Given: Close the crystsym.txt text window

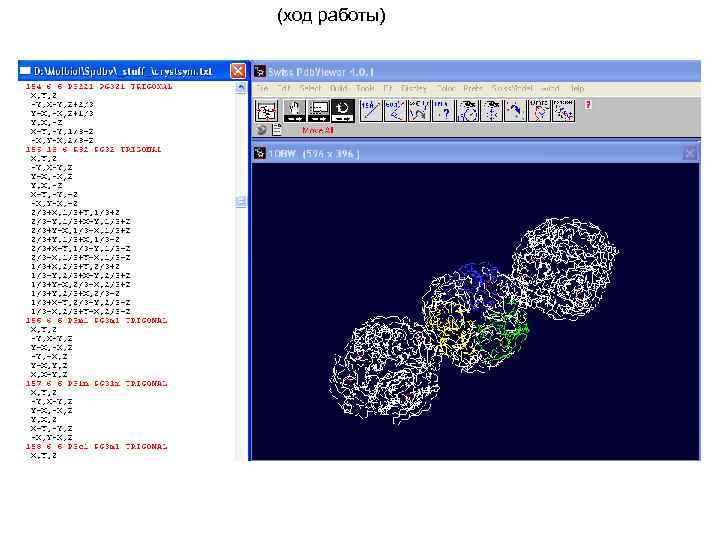Looking at the screenshot, I should tap(238, 71).
